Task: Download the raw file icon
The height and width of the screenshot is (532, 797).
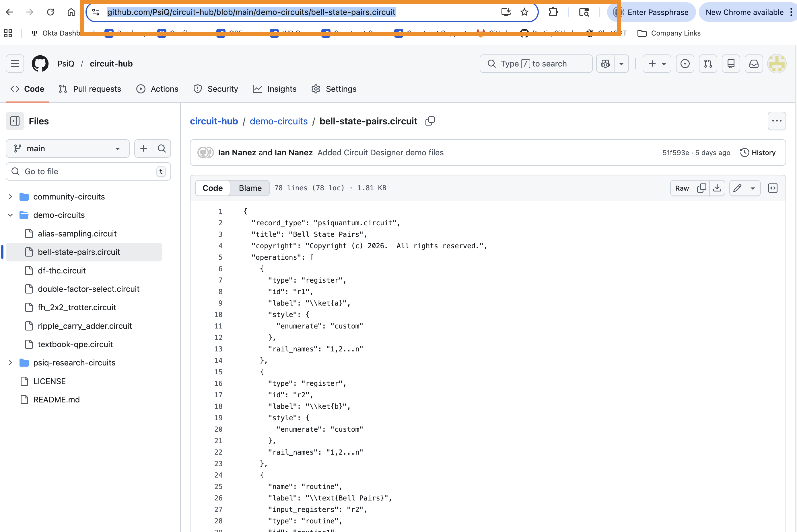Action: [x=717, y=188]
